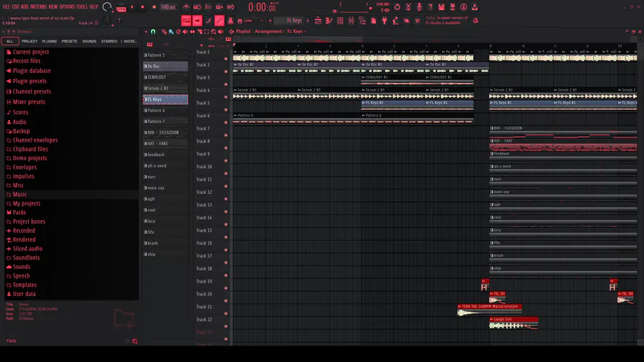Open the browser search magnifier icon
This screenshot has width=644, height=362.
tap(135, 341)
